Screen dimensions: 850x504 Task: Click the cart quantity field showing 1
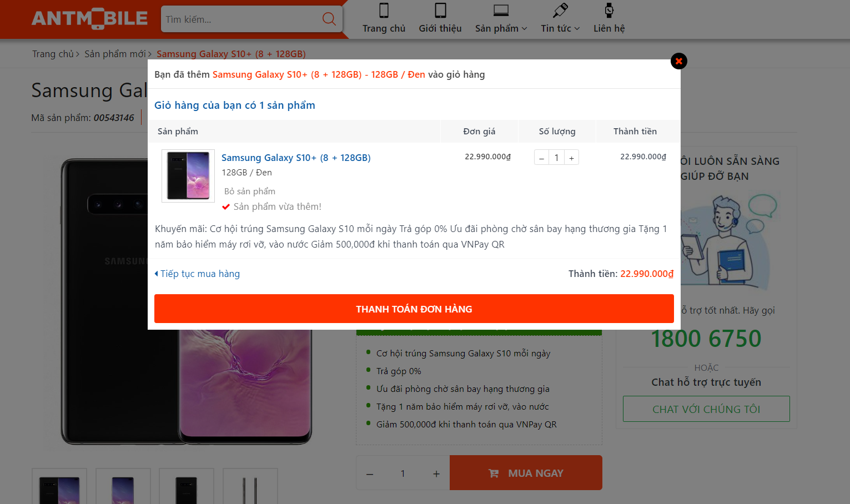(556, 158)
